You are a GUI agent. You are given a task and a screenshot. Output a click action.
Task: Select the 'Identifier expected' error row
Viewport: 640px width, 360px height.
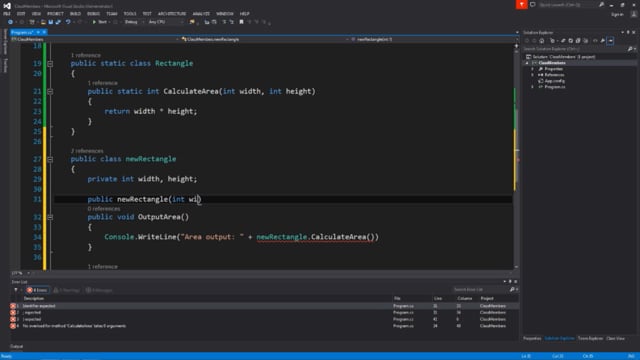(x=264, y=306)
